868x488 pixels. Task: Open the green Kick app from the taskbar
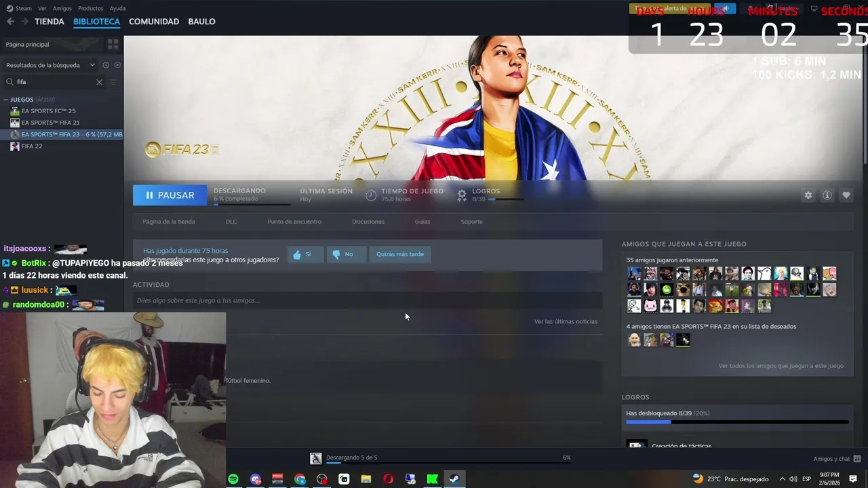click(x=432, y=479)
